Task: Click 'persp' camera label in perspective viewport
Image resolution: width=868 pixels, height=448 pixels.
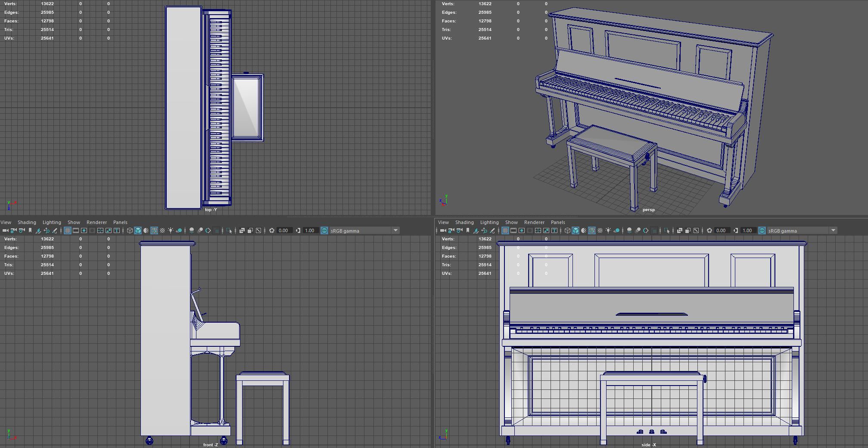Action: pyautogui.click(x=648, y=210)
